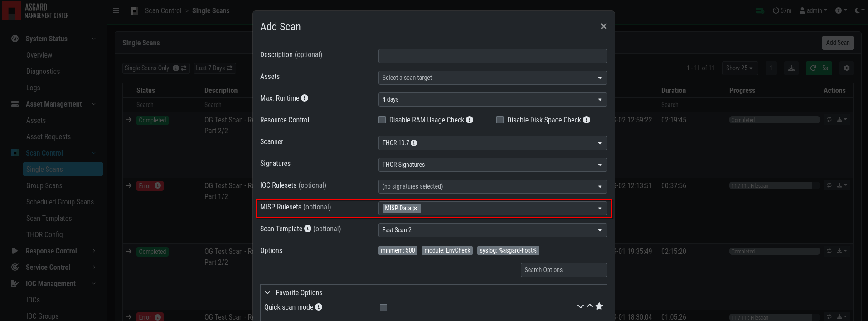Viewport: 868px width, 321px height.
Task: Tick the Quick scan mode checkbox
Action: [383, 308]
